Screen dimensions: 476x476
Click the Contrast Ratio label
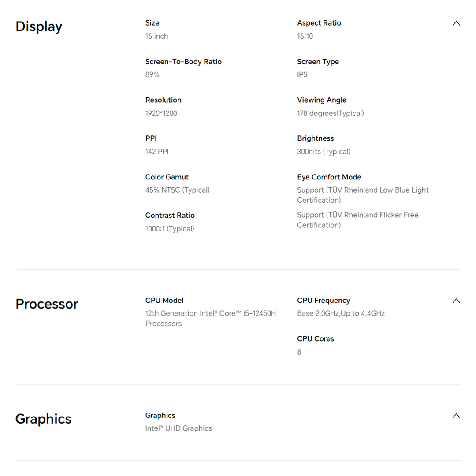170,216
